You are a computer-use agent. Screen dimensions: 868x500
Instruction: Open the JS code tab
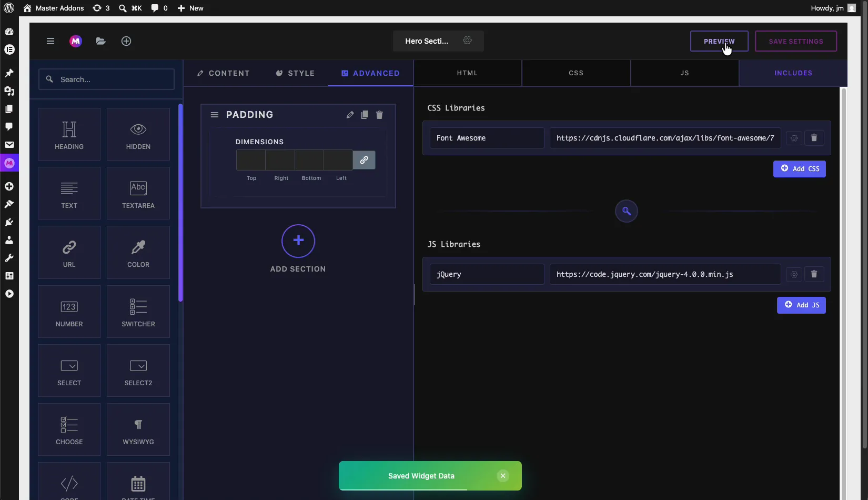[684, 73]
